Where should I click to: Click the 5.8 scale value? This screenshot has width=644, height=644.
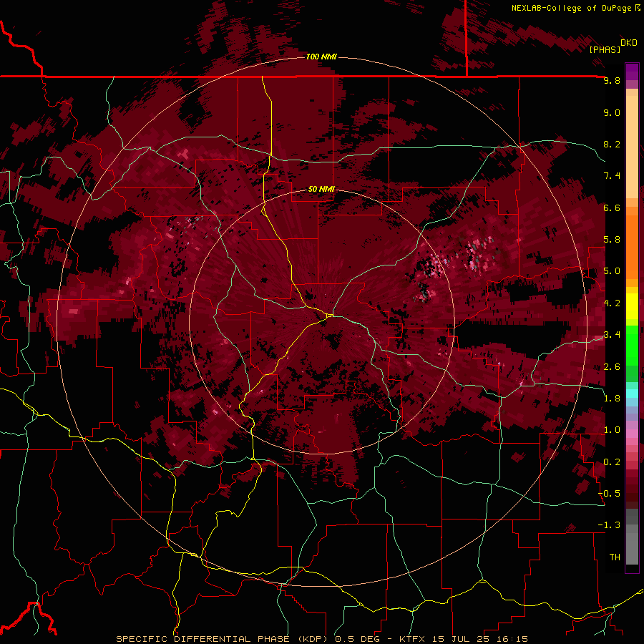(x=612, y=240)
